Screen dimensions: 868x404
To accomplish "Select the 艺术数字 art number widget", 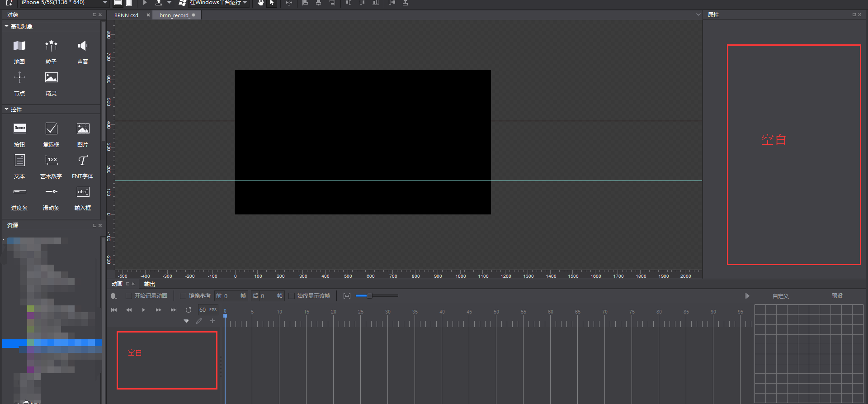I will point(51,166).
